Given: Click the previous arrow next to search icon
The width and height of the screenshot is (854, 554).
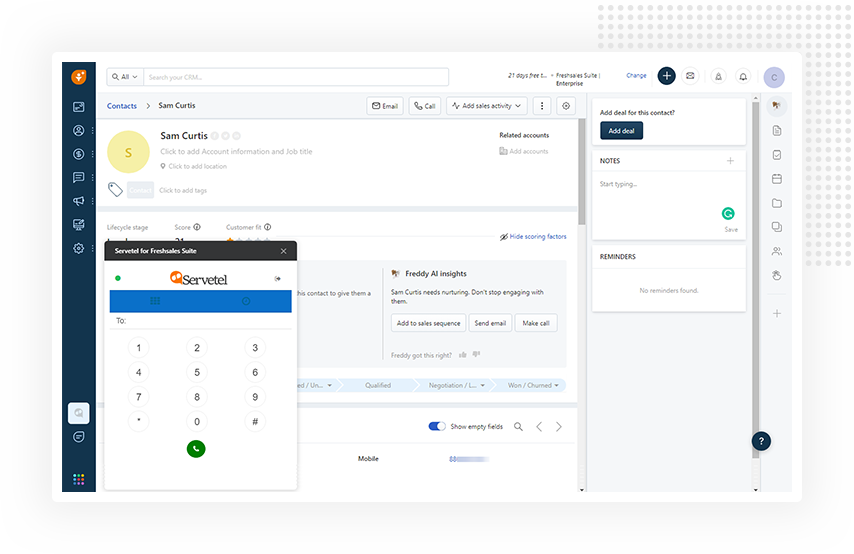Looking at the screenshot, I should point(539,427).
